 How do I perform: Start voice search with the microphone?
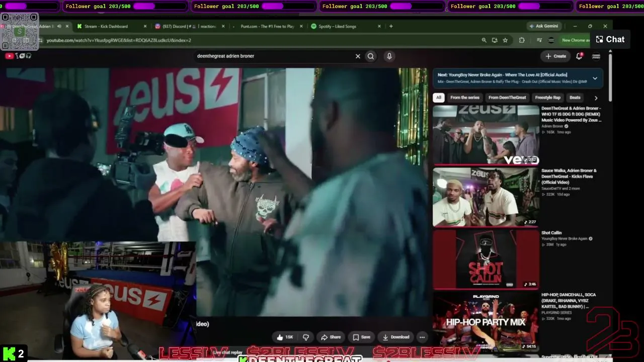tap(389, 56)
